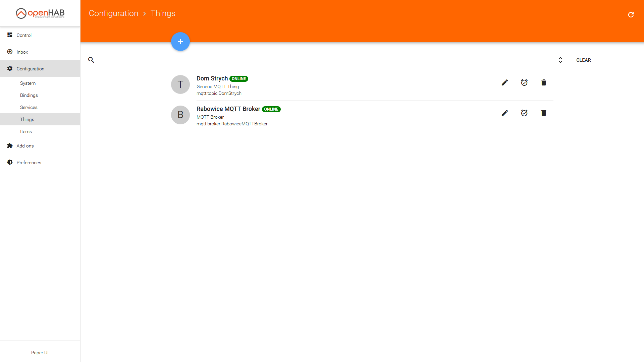644x362 pixels.
Task: Click the Preferences brightness icon
Action: coord(10,162)
